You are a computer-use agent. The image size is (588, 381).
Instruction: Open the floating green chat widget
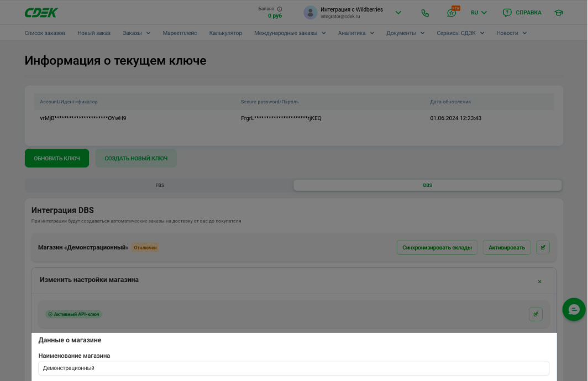pos(574,309)
